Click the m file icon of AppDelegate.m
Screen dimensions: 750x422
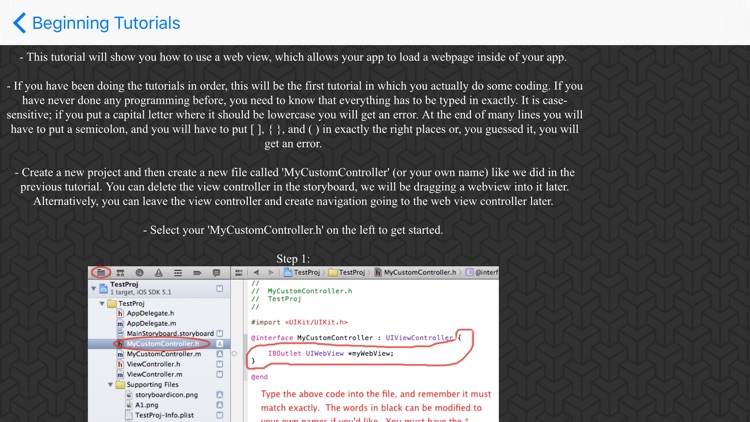click(121, 323)
